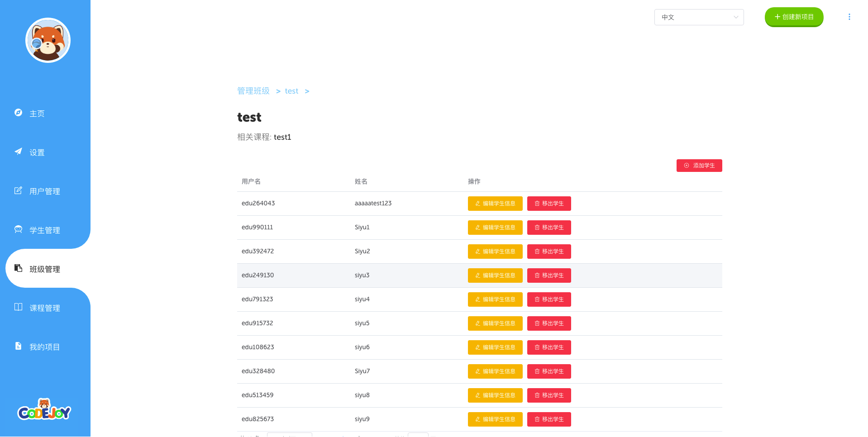The width and height of the screenshot is (868, 437).
Task: Open 我的项目 in the sidebar menu
Action: coord(45,347)
